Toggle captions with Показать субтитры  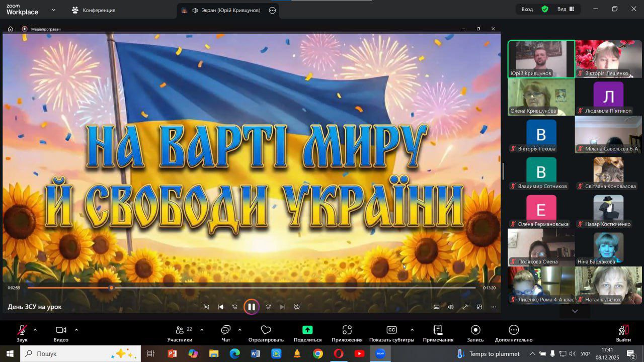coord(391,333)
